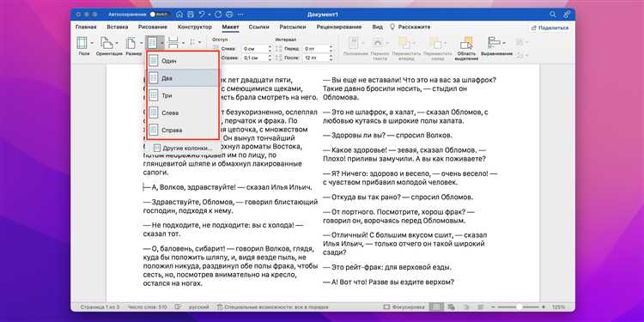This screenshot has height=322, width=644.
Task: Choose the Три columns option
Action: point(183,95)
